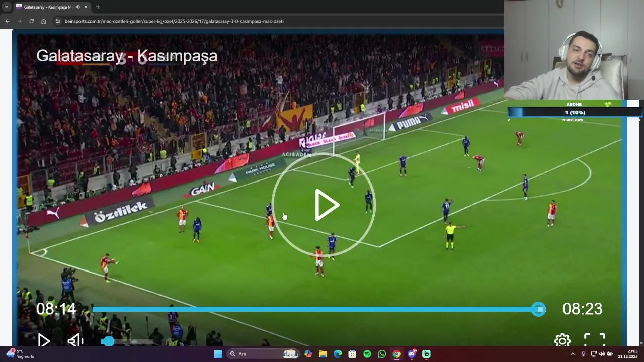
Task: Open Microsoft Store from the taskbar
Action: (352, 354)
